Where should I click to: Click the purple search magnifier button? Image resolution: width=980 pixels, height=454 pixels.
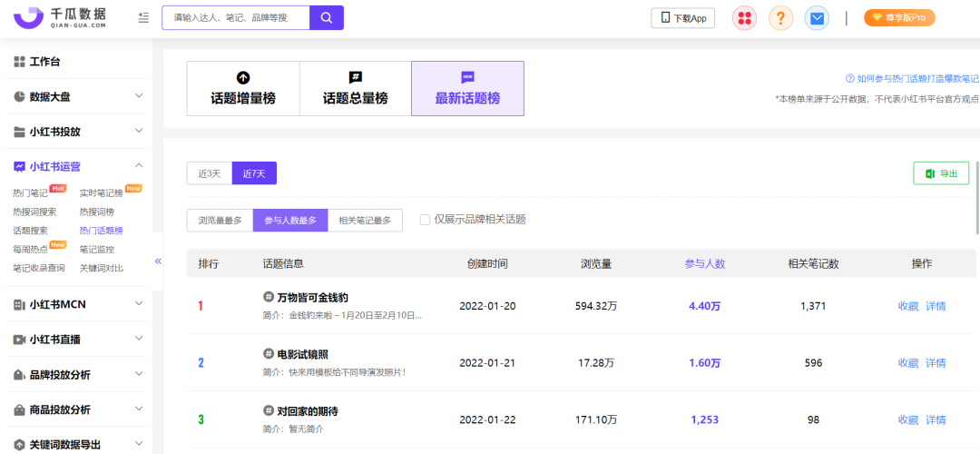pyautogui.click(x=327, y=17)
